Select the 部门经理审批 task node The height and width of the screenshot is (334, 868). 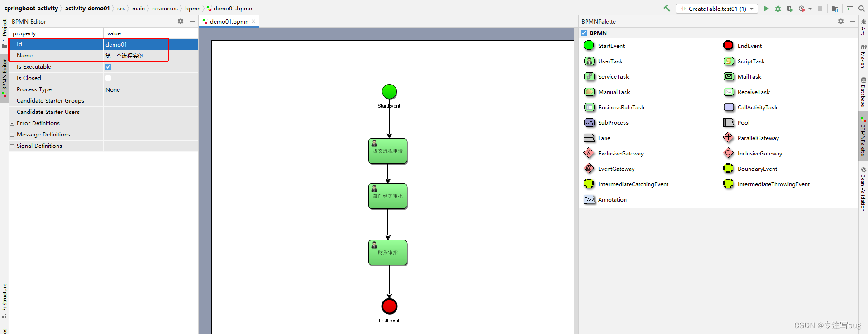[388, 196]
